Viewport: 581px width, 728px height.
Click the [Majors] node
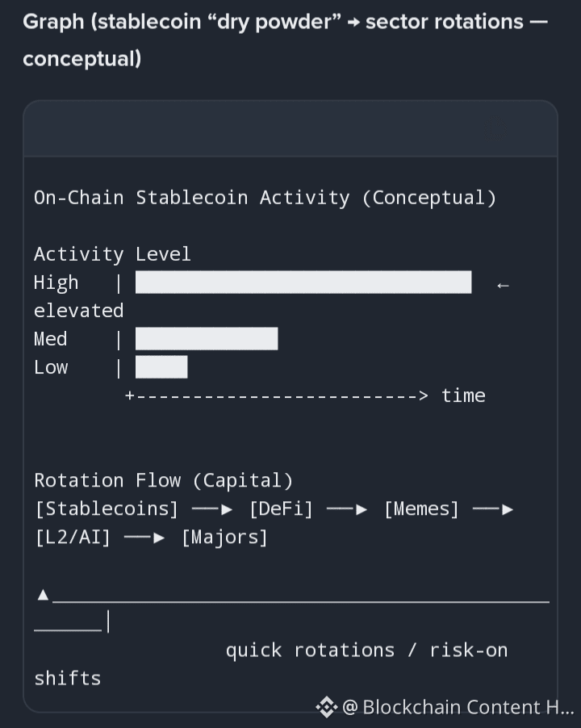tap(224, 538)
